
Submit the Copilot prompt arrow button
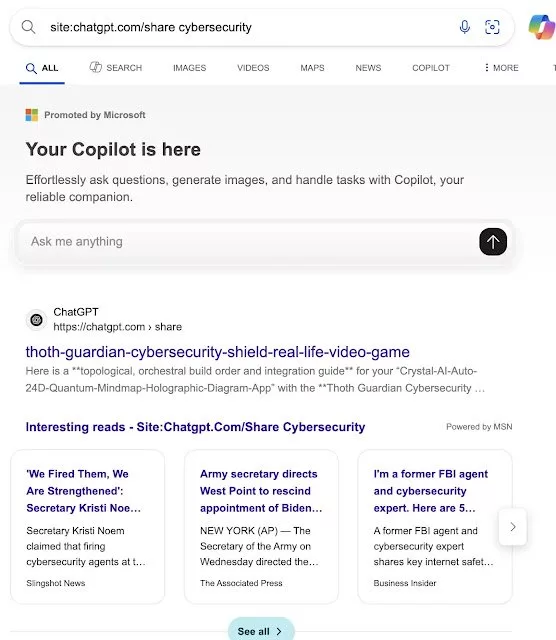[493, 242]
